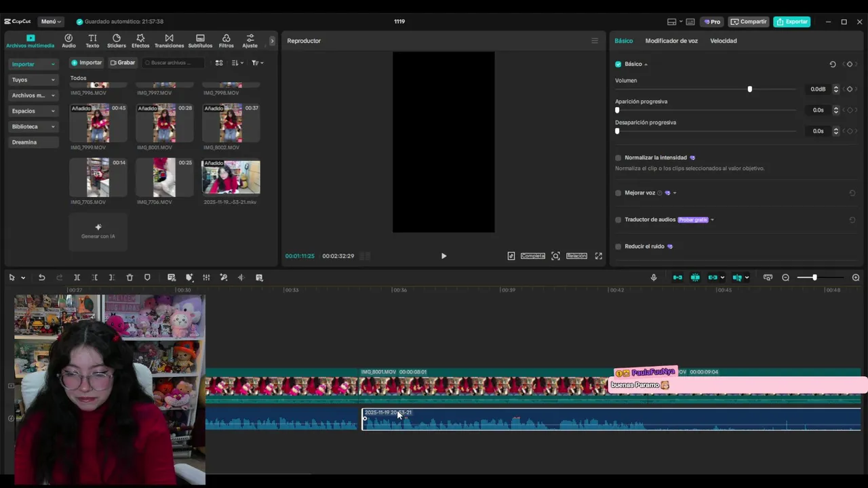Click the delete-left trim icon
The image size is (868, 488).
pos(94,277)
